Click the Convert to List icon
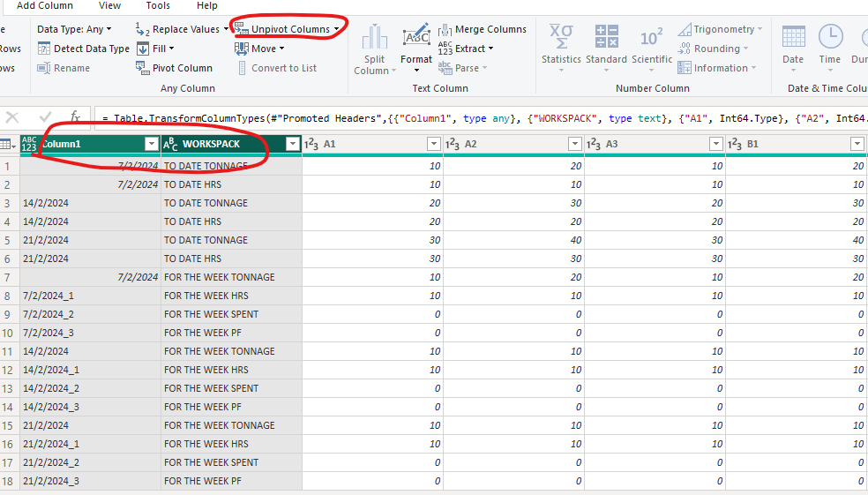This screenshot has height=495, width=868. pos(242,68)
